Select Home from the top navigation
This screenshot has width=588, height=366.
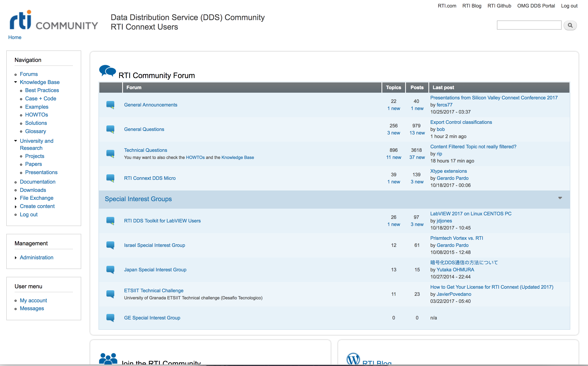pyautogui.click(x=15, y=37)
